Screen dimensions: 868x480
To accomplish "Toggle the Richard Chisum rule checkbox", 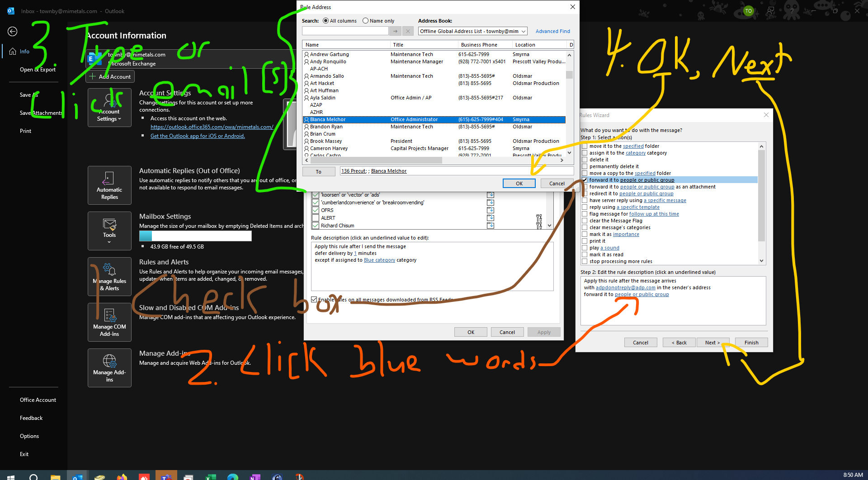I will click(316, 226).
